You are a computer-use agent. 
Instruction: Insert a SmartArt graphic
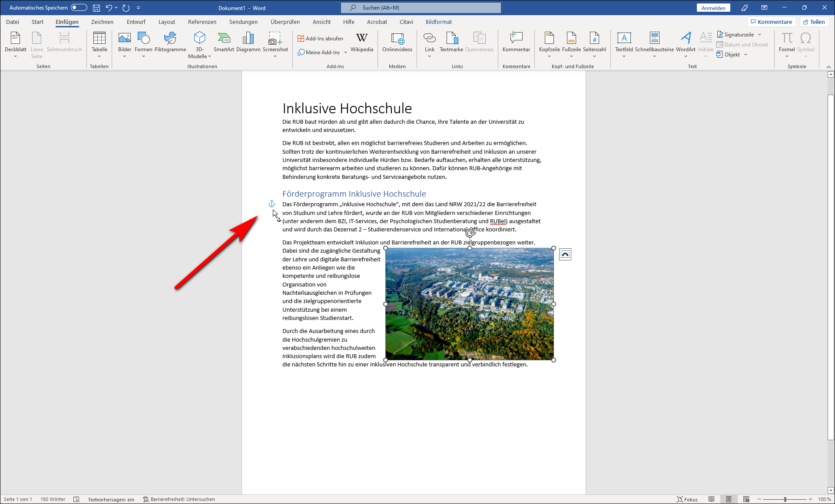(x=224, y=42)
